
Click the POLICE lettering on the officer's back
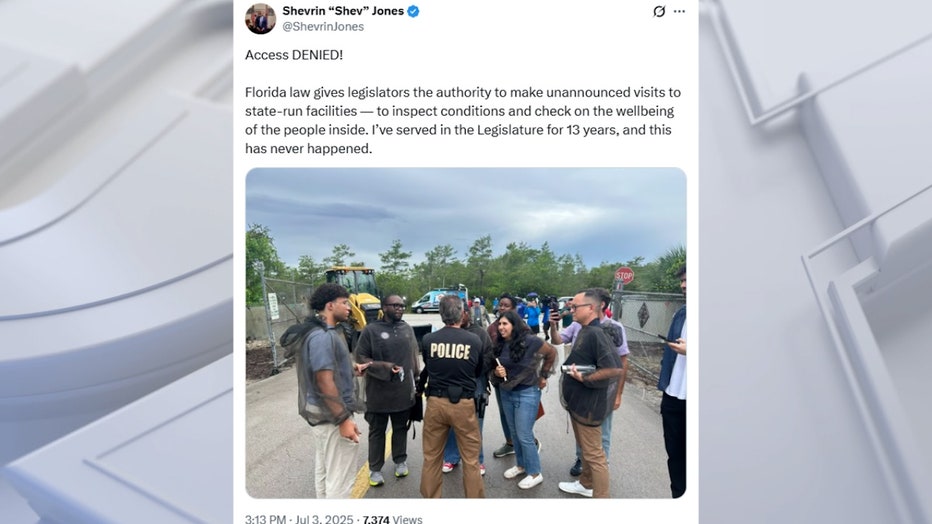(450, 351)
